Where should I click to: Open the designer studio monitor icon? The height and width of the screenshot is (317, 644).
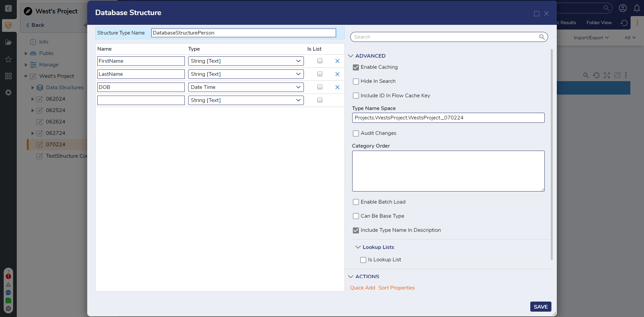(8, 25)
